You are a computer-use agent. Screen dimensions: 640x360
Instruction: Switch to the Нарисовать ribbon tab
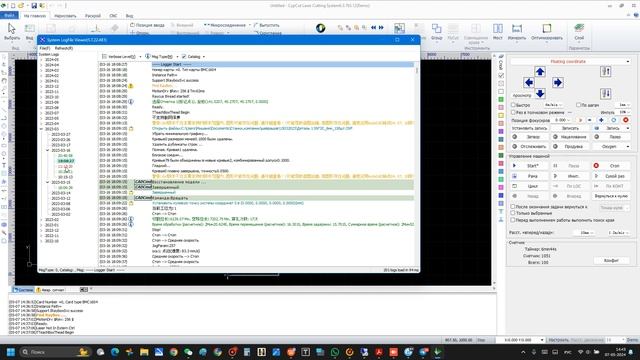click(x=65, y=16)
